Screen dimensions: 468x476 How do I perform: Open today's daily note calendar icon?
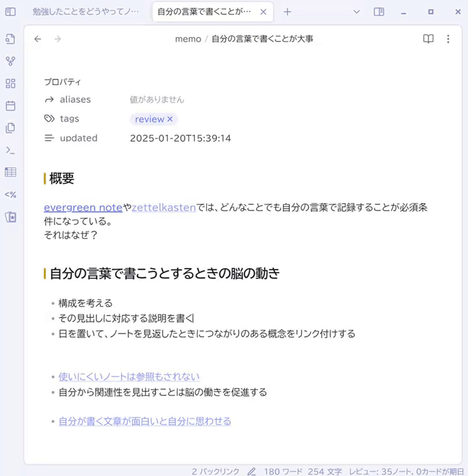10,105
